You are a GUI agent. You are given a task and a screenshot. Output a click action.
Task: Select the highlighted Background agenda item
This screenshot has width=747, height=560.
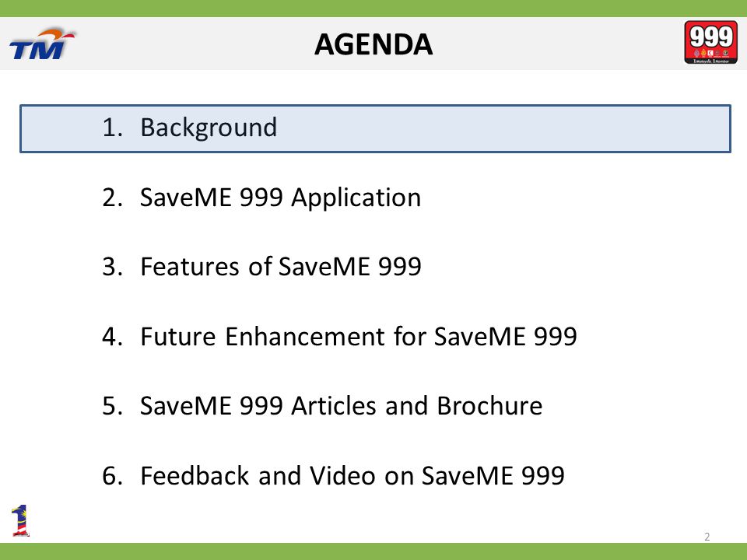375,128
